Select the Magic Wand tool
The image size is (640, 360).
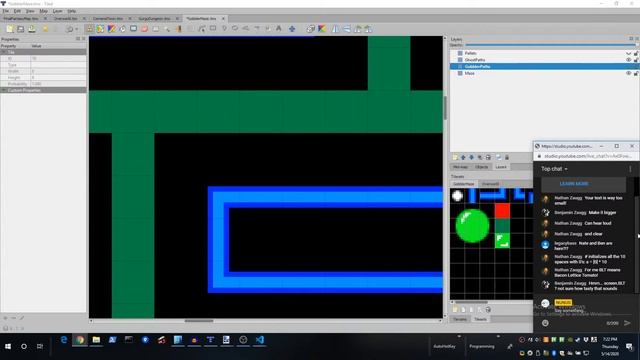pyautogui.click(x=167, y=29)
